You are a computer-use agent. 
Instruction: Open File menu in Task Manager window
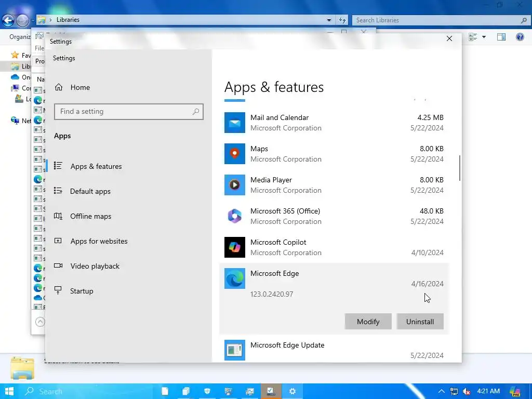click(39, 48)
